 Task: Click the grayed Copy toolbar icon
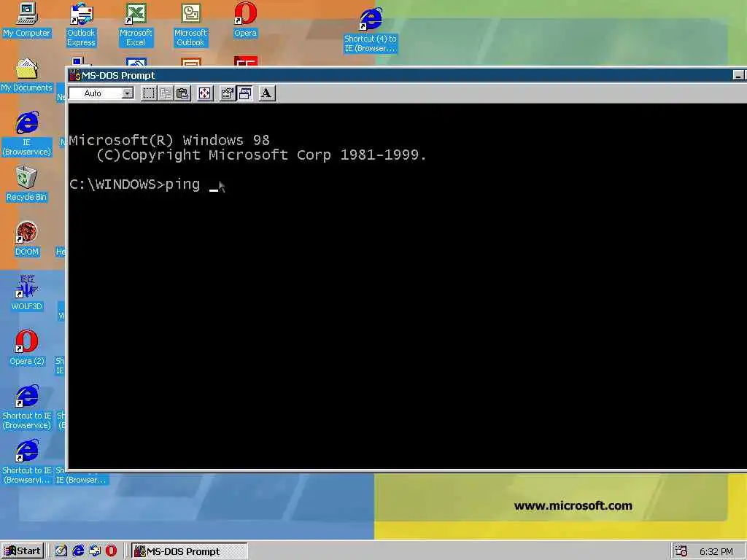(x=166, y=93)
